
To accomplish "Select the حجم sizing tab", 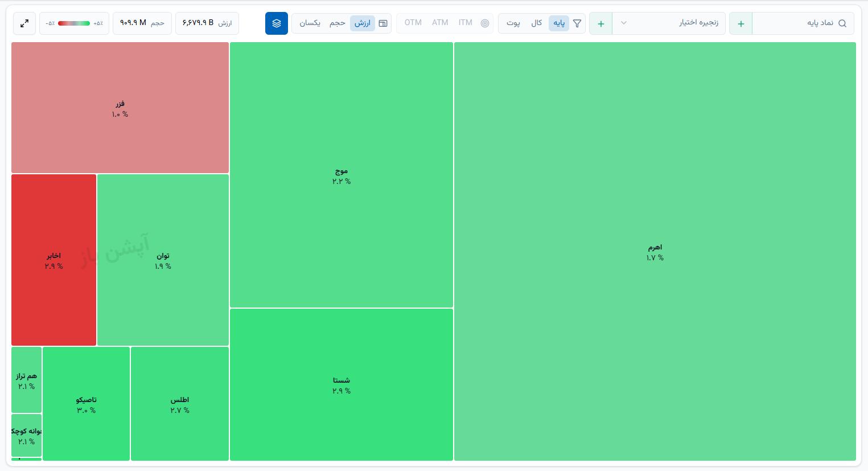I will (338, 23).
